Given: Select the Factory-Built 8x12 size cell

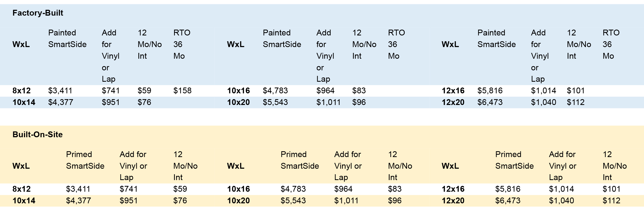Looking at the screenshot, I should tap(21, 91).
